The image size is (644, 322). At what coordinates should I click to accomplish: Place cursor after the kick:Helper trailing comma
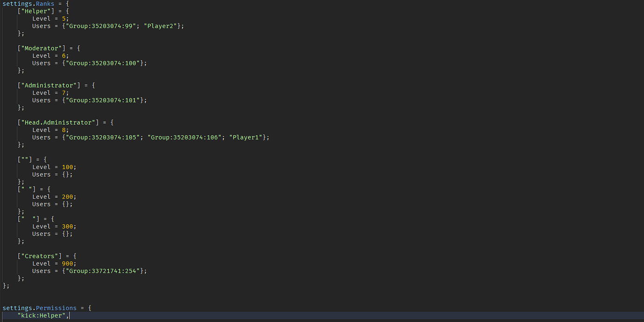pyautogui.click(x=70, y=315)
